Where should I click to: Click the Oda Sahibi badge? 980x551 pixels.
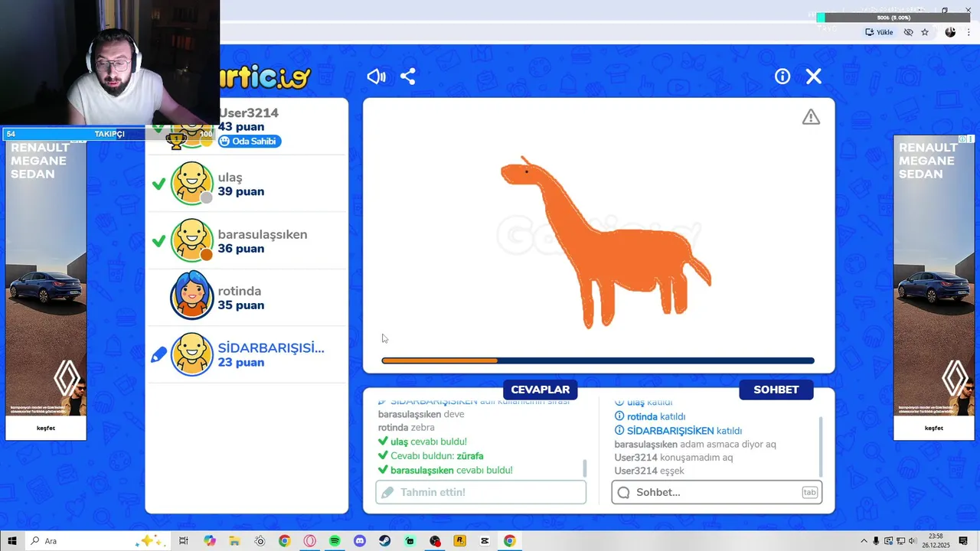(x=250, y=141)
